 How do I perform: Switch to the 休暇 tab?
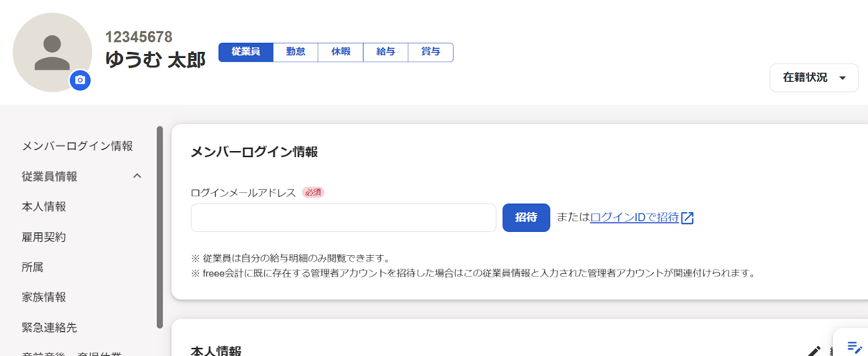pos(341,52)
